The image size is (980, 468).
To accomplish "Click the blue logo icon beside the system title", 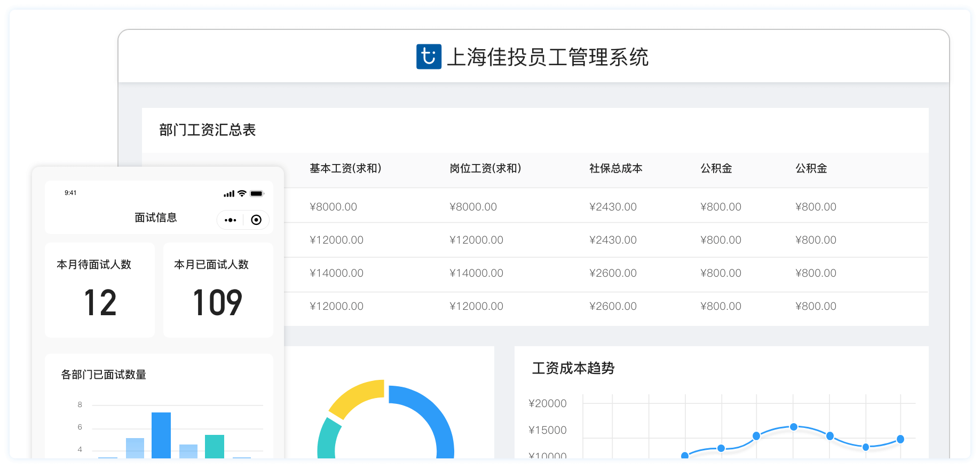I will (429, 57).
